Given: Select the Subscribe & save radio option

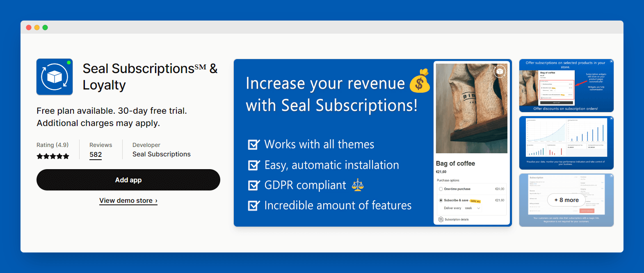Looking at the screenshot, I should (441, 200).
